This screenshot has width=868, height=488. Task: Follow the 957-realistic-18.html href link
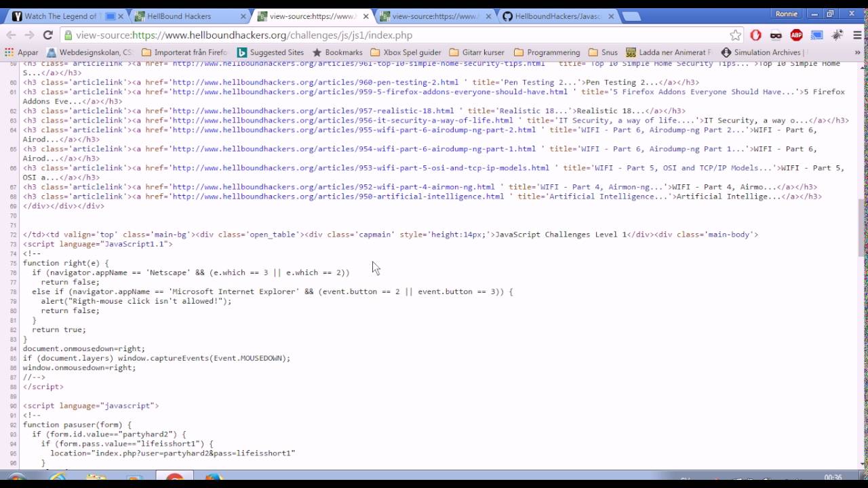click(313, 110)
